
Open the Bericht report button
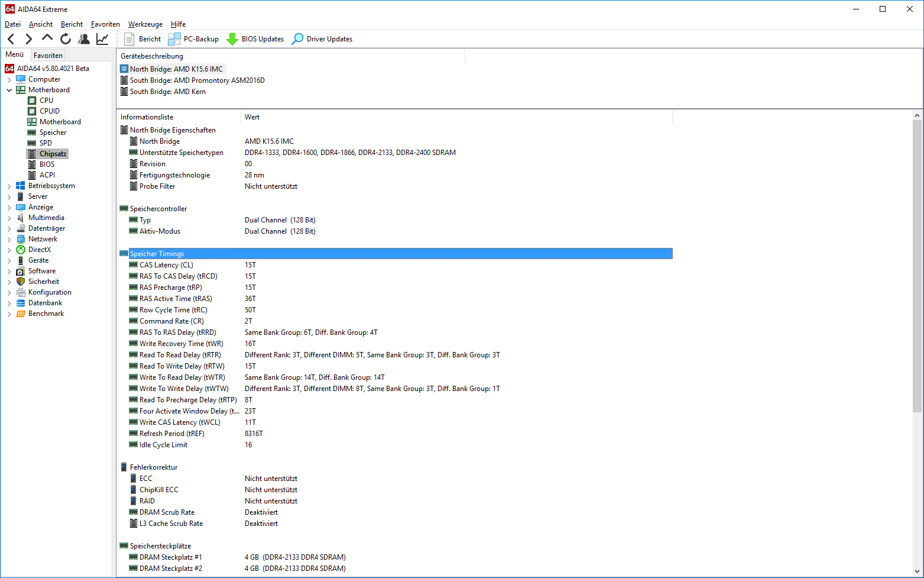pyautogui.click(x=142, y=39)
